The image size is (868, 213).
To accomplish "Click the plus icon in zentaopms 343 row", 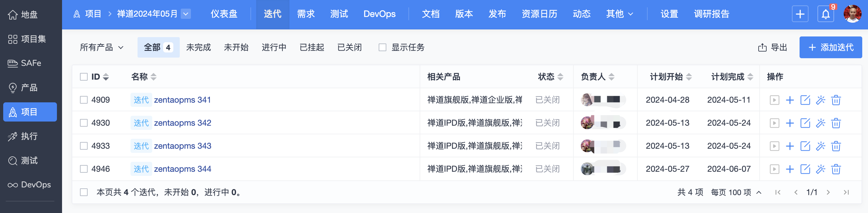I will coord(790,146).
